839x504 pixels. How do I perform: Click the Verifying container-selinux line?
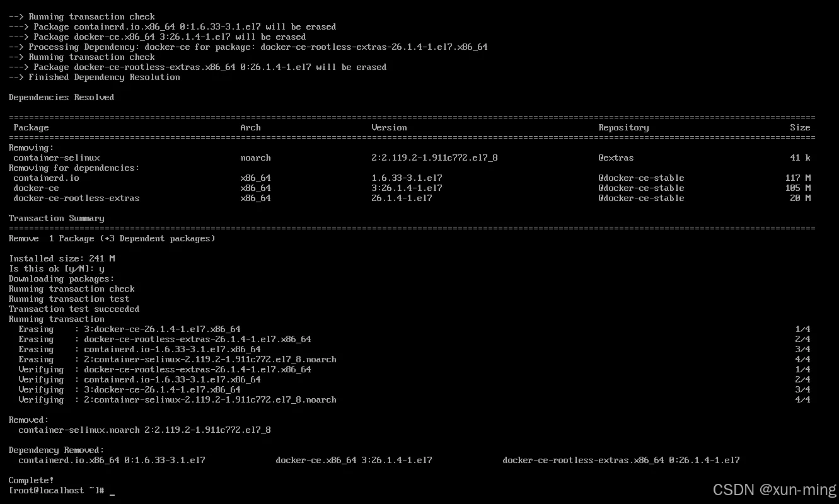pos(177,399)
